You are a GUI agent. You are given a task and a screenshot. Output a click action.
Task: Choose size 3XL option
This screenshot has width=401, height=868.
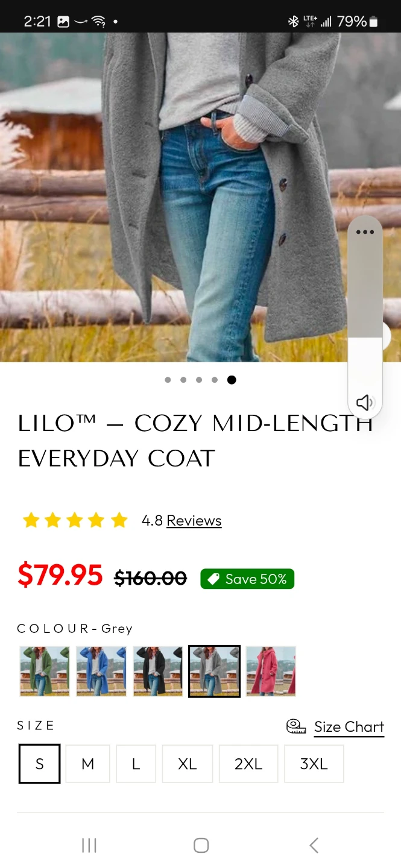click(x=314, y=764)
